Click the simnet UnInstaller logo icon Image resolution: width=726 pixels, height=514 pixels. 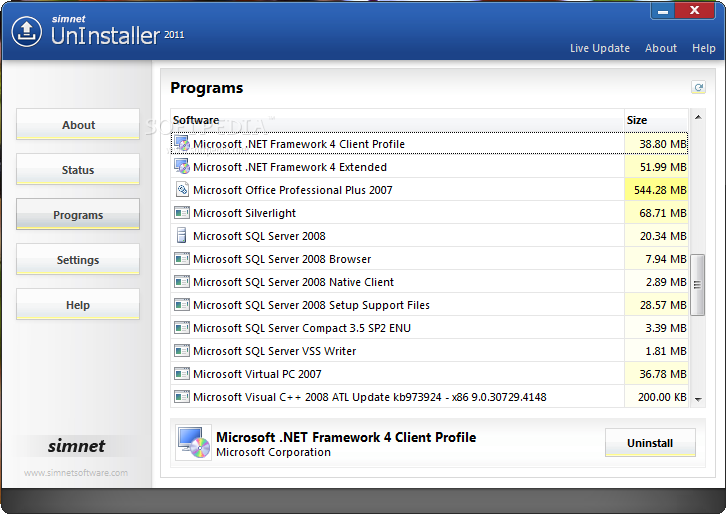pos(26,31)
